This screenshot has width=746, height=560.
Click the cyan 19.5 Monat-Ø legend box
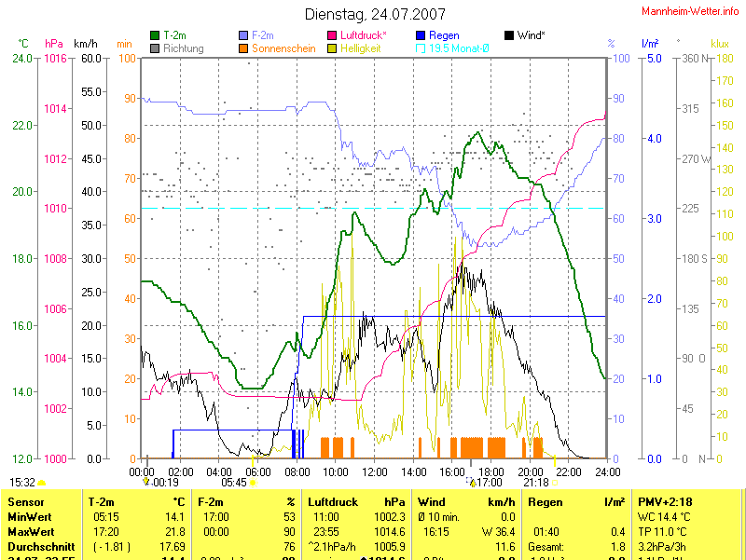click(421, 48)
